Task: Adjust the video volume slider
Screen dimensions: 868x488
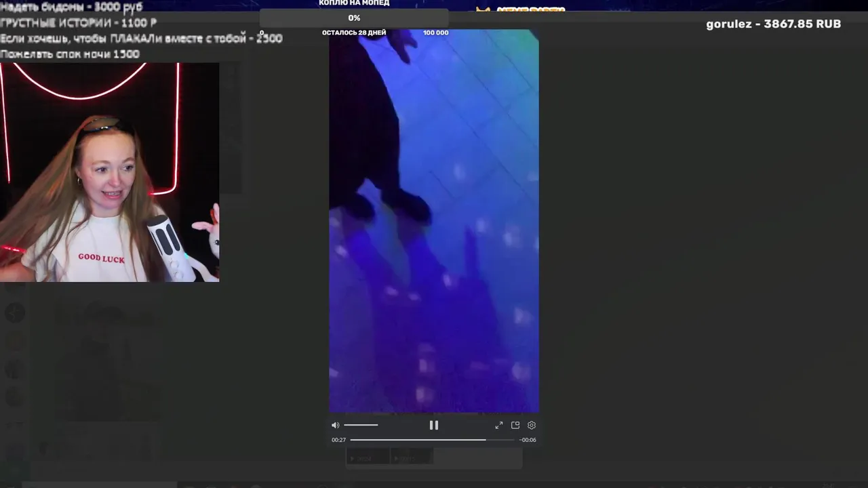Action: coord(361,425)
